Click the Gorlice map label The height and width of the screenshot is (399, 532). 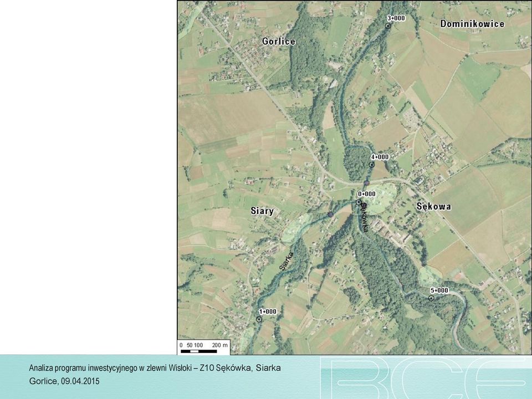[279, 42]
